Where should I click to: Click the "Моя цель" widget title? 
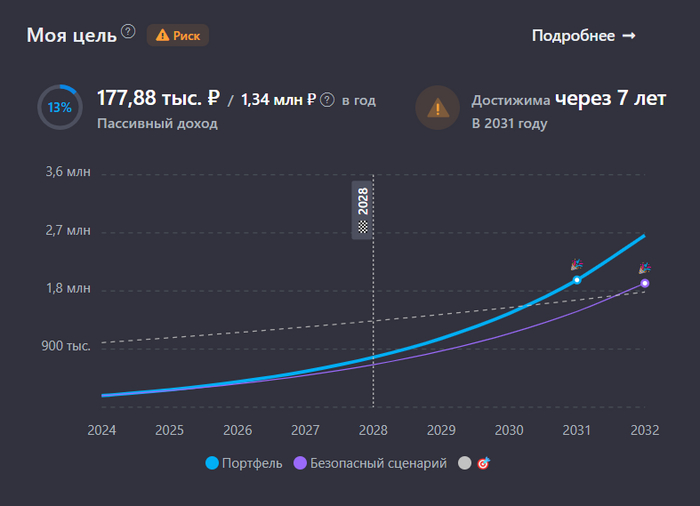pyautogui.click(x=71, y=36)
